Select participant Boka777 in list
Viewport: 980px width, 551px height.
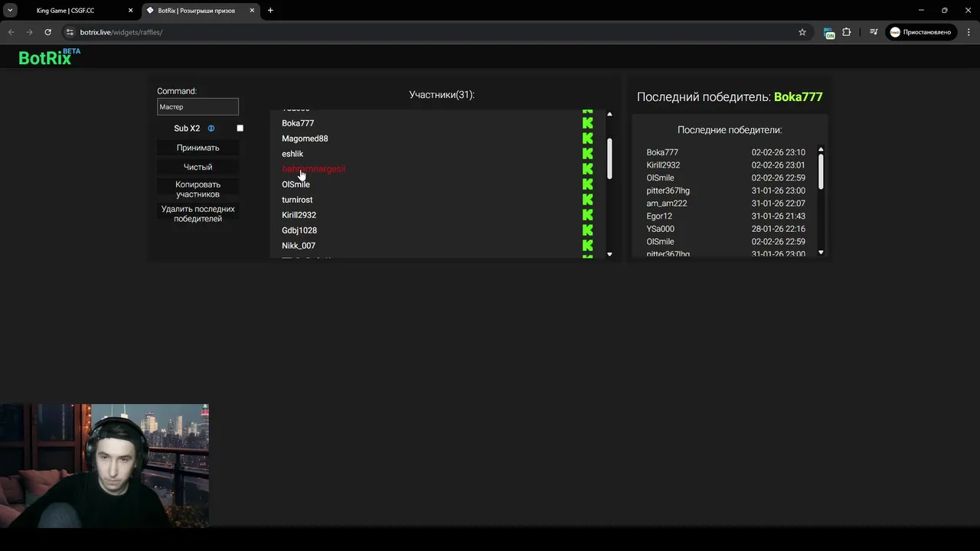coord(298,123)
